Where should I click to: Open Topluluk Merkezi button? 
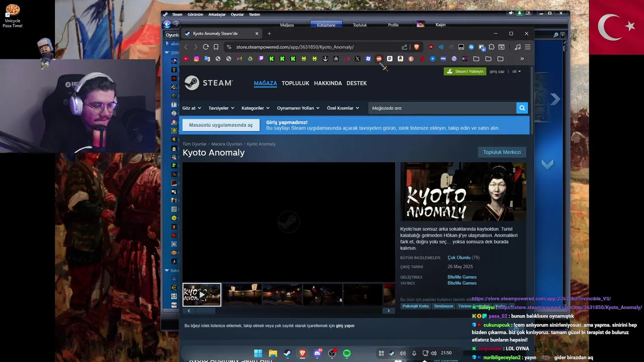click(x=502, y=152)
